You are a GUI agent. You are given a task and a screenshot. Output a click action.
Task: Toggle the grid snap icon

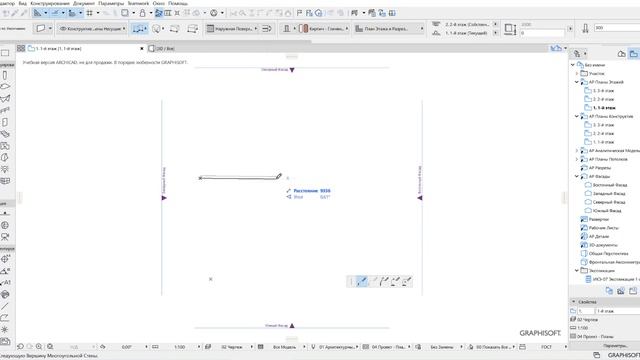pyautogui.click(x=89, y=13)
